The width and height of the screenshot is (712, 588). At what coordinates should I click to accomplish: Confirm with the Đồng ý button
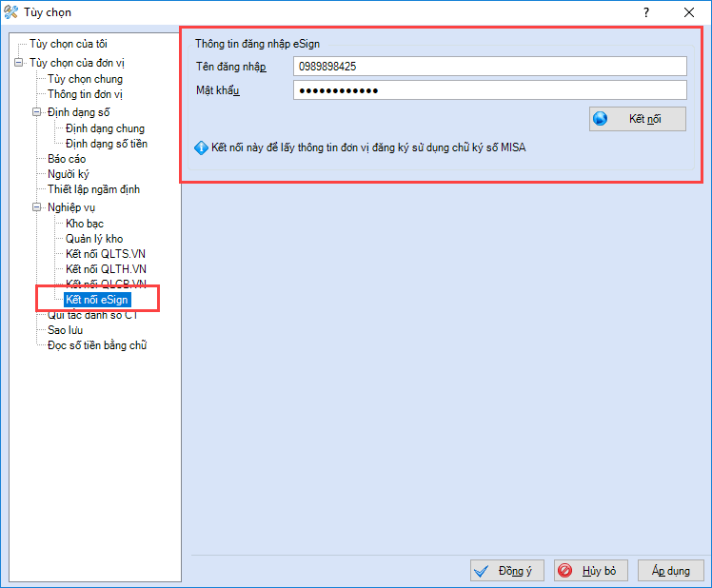coord(507,570)
